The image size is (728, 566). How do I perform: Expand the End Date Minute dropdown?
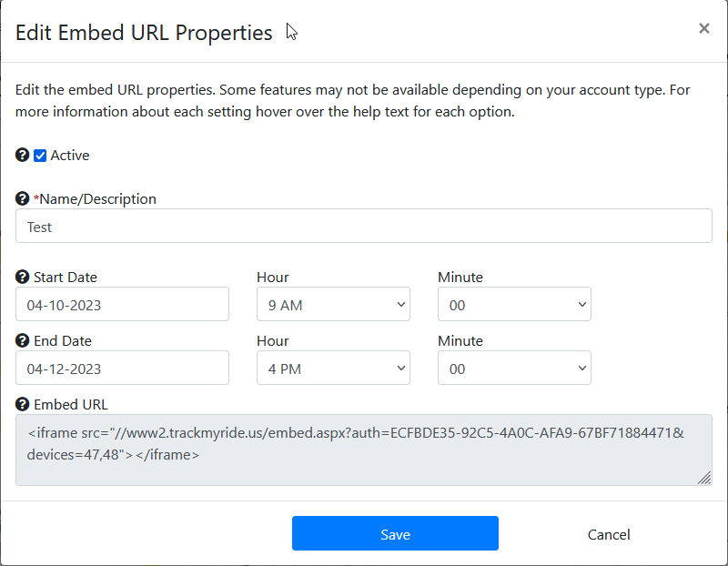click(x=514, y=368)
